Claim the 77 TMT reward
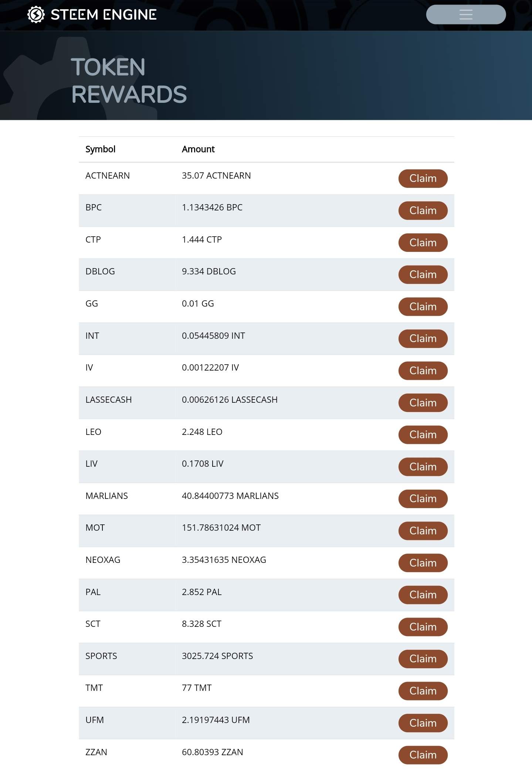 423,691
